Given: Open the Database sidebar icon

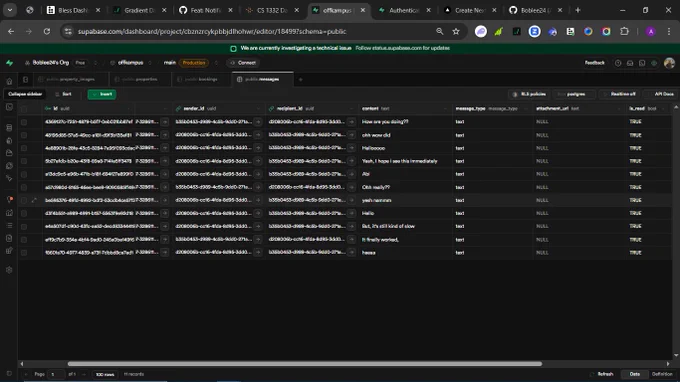Looking at the screenshot, I should (9, 127).
